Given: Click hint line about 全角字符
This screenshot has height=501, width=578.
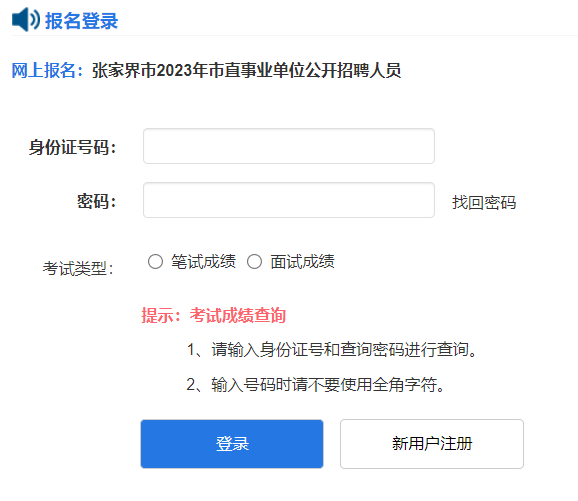Looking at the screenshot, I should tap(316, 385).
